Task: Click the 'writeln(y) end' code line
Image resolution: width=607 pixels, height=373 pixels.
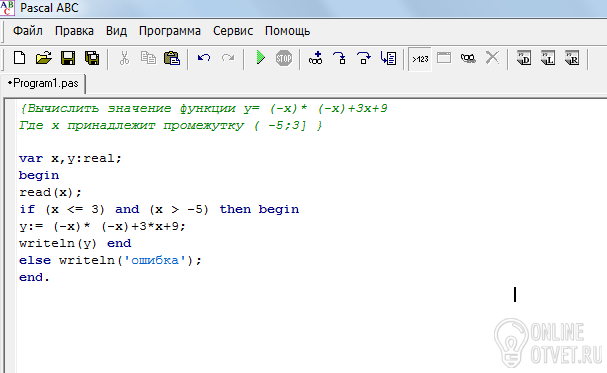Action: point(75,243)
